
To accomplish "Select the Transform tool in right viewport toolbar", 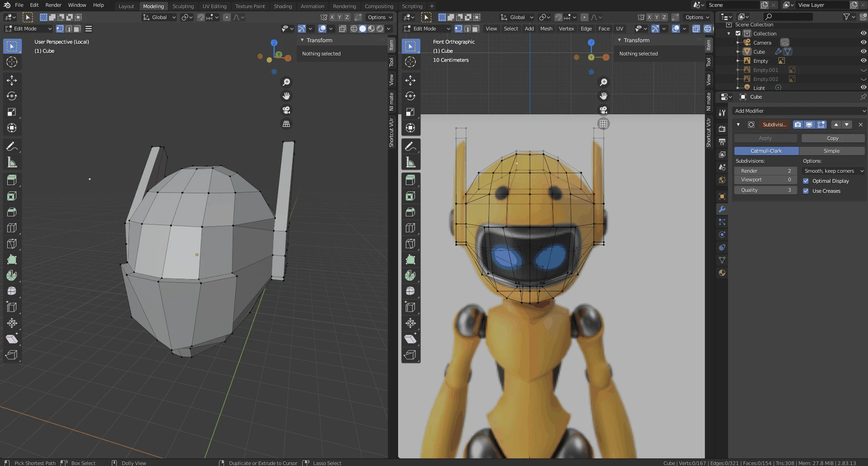I will point(410,128).
